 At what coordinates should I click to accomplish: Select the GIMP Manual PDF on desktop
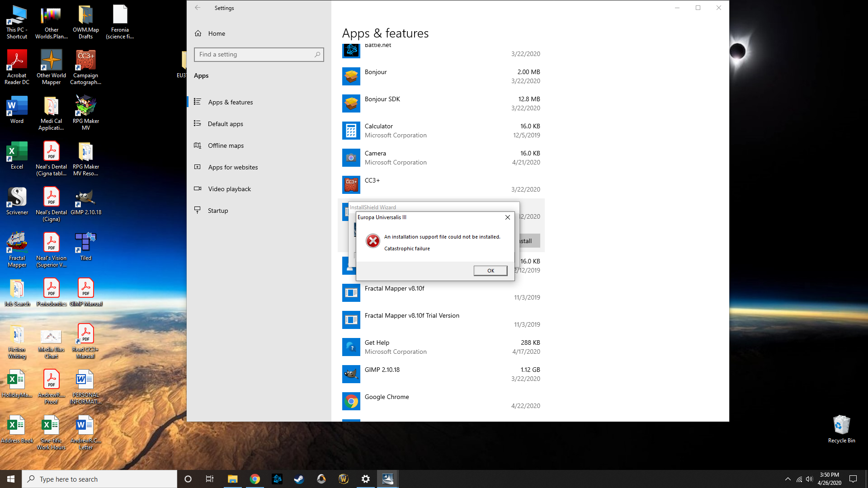(x=85, y=292)
